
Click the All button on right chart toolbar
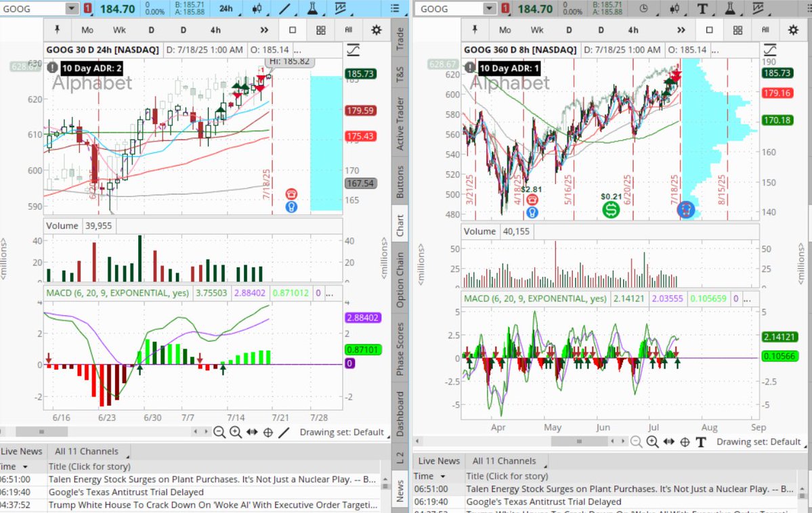tap(765, 30)
